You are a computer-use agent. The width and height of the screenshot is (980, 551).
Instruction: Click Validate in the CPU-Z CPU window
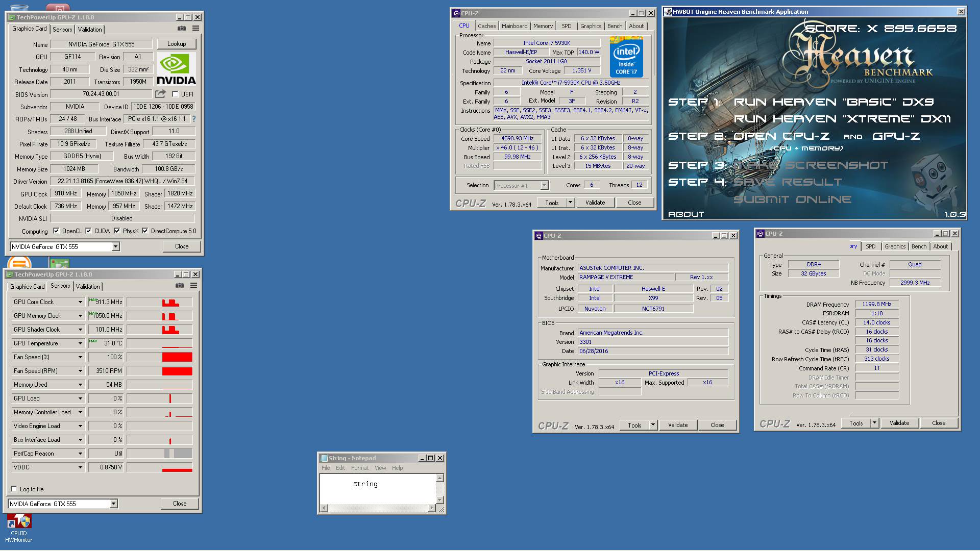[595, 203]
